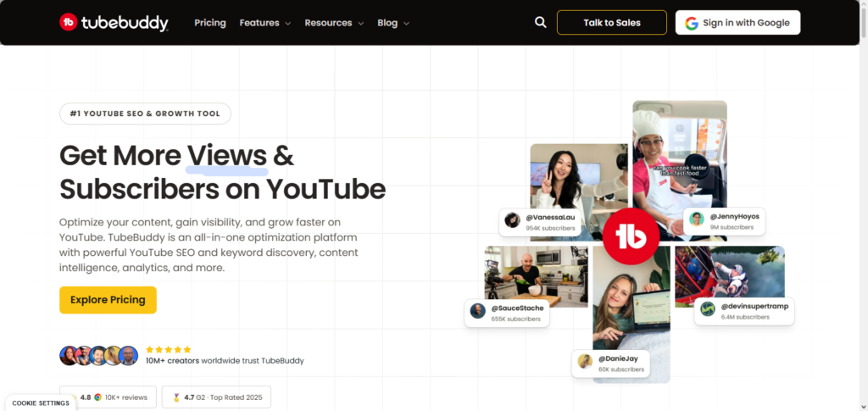Screen dimensions: 868x411
Task: Click the '9M subscribers' text
Action: pos(732,227)
